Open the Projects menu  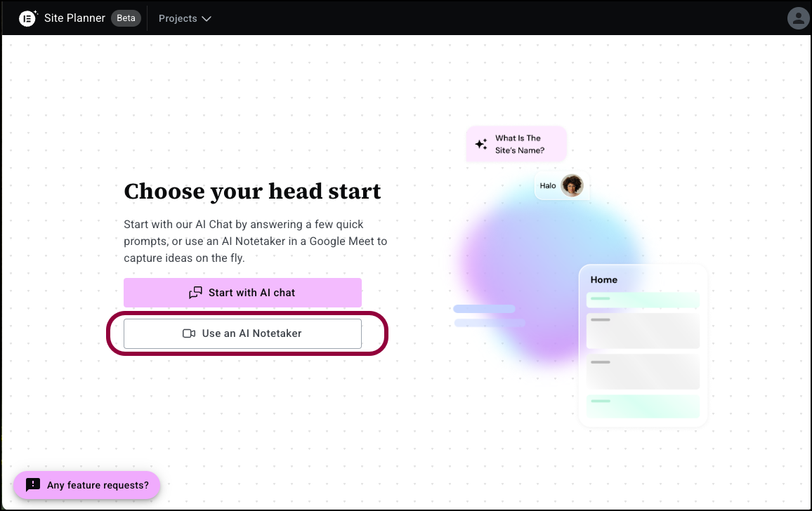click(184, 19)
